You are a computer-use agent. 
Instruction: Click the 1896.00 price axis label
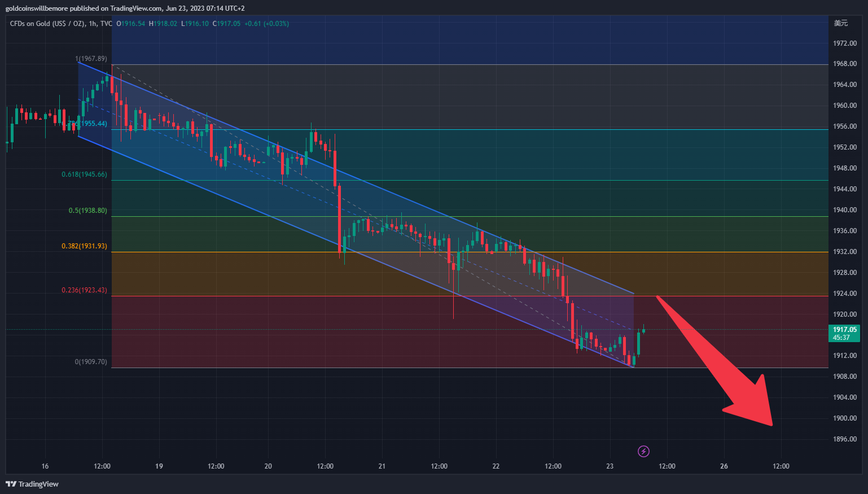(x=845, y=439)
